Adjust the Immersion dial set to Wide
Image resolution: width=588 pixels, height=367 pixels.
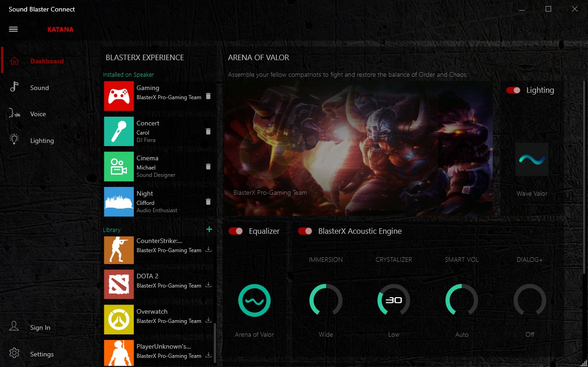(325, 300)
